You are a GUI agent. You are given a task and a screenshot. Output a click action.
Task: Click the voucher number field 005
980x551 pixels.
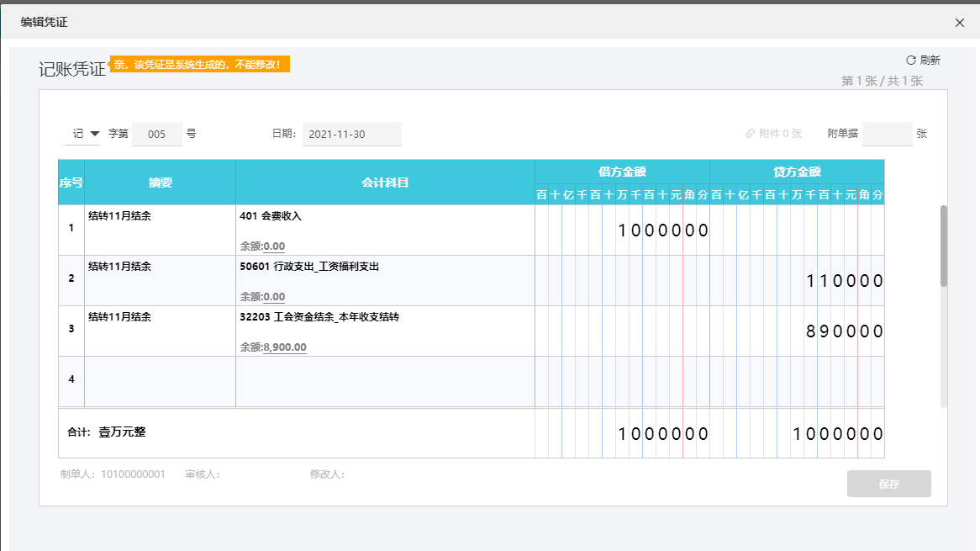[x=156, y=134]
